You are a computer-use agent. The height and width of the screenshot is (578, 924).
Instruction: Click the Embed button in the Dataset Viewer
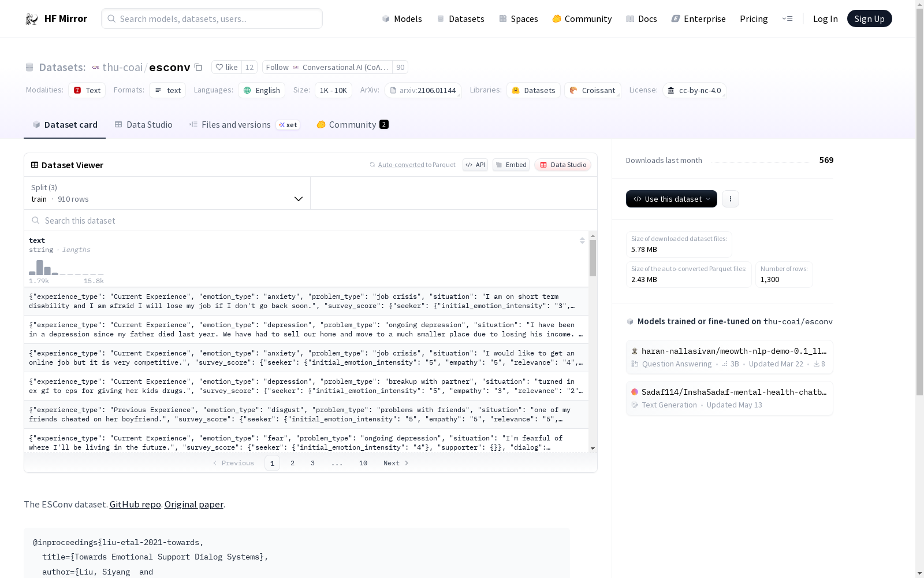(511, 165)
